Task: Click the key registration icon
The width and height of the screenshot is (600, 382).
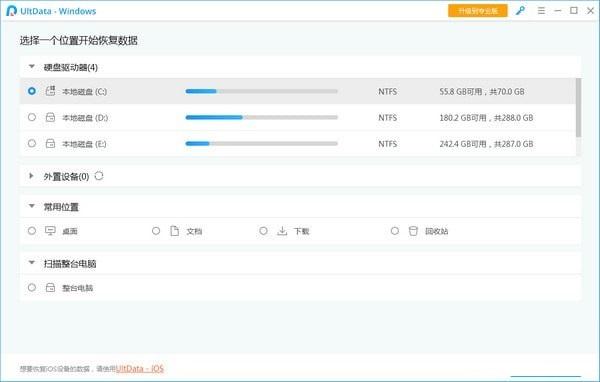Action: [520, 11]
